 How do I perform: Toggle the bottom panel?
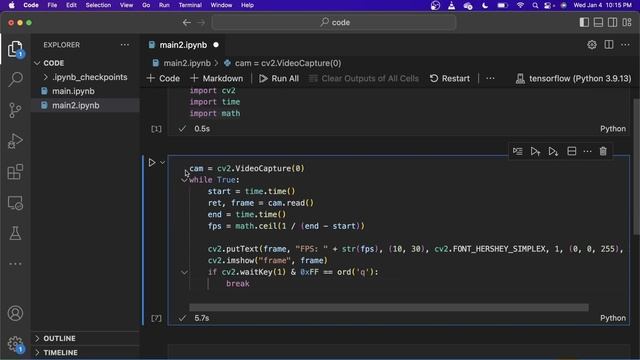pos(598,22)
